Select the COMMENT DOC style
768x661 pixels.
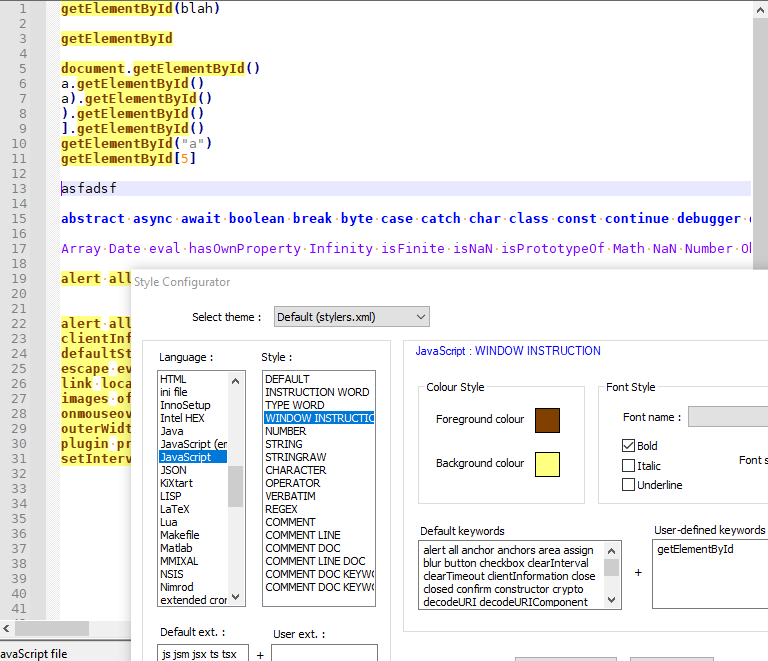click(319, 548)
